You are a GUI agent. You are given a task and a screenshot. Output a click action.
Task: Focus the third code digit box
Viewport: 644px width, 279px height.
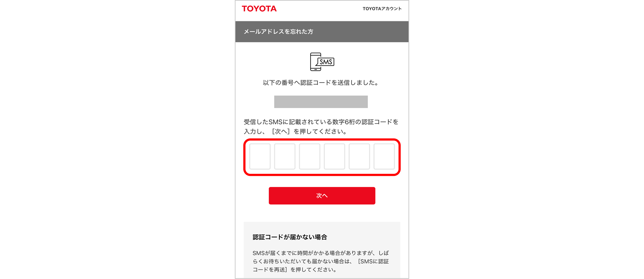pyautogui.click(x=309, y=157)
